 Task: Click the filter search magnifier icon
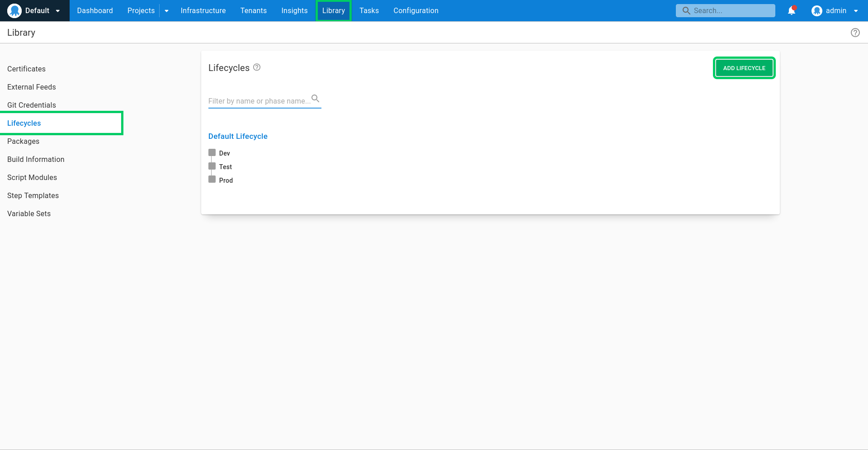click(316, 99)
